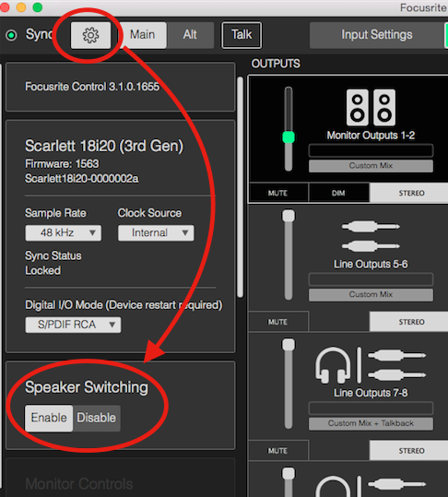
Task: Open the Clock Source Internal dropdown
Action: click(x=156, y=233)
